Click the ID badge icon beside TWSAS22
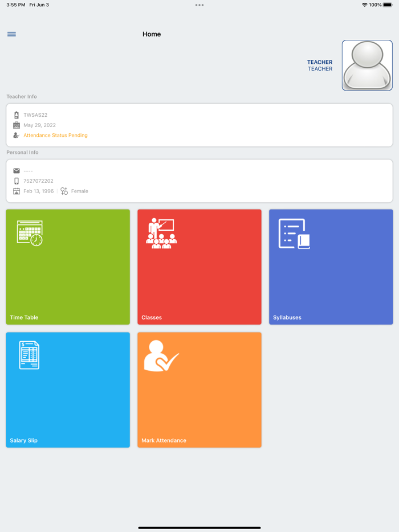The width and height of the screenshot is (399, 532). pyautogui.click(x=17, y=115)
